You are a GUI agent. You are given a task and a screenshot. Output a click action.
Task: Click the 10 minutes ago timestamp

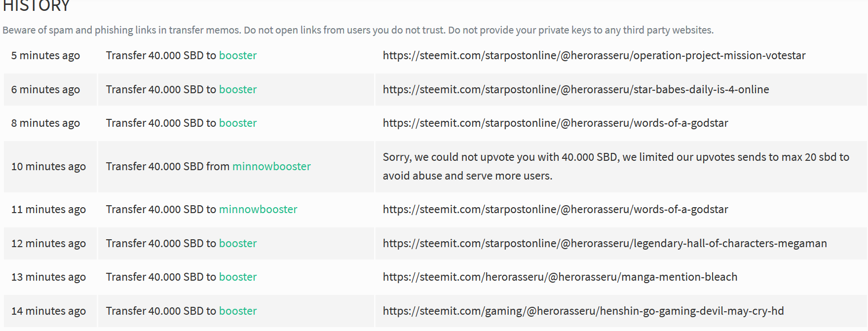pyautogui.click(x=48, y=167)
